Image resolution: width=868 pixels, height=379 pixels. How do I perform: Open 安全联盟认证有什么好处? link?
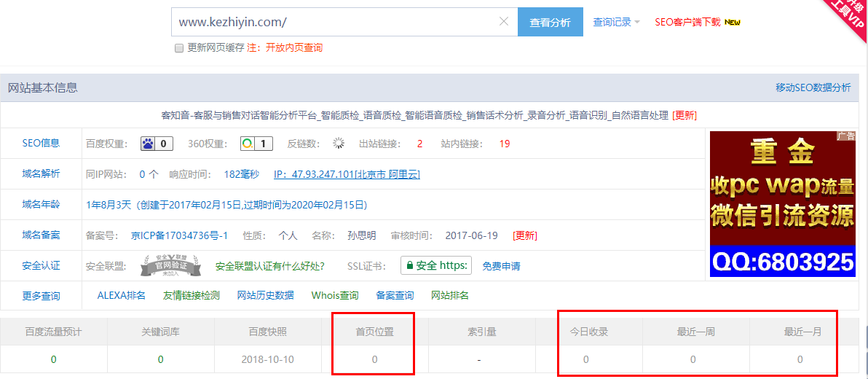[x=269, y=266]
